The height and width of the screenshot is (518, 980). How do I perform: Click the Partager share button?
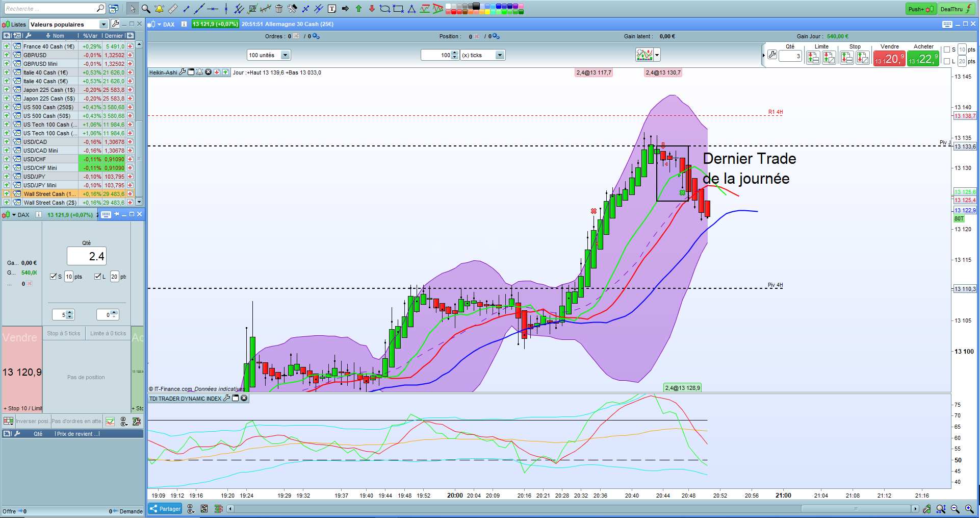[165, 509]
